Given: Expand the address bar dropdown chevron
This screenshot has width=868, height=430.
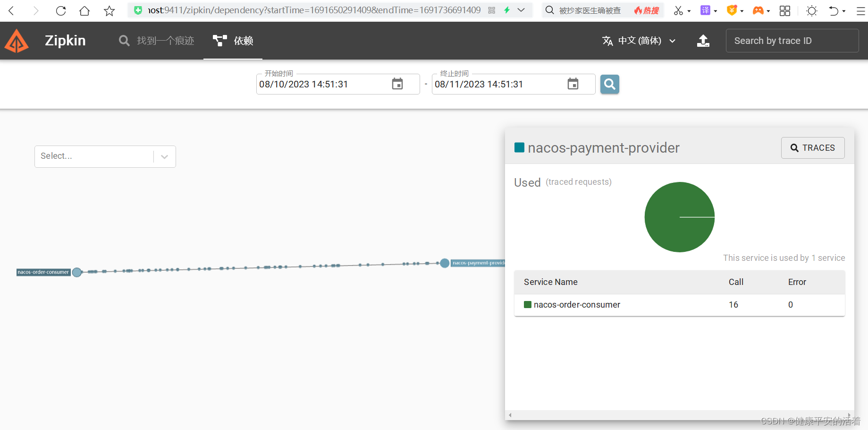Looking at the screenshot, I should [x=521, y=10].
